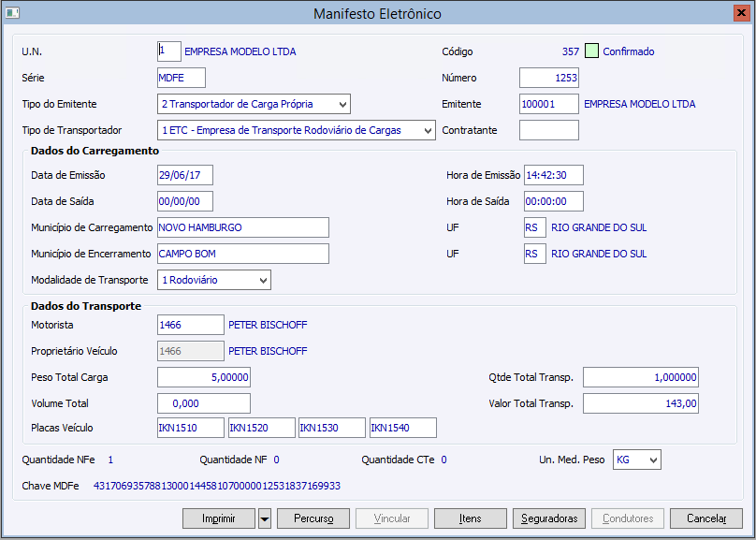Click the Seguradoras button

(x=550, y=518)
